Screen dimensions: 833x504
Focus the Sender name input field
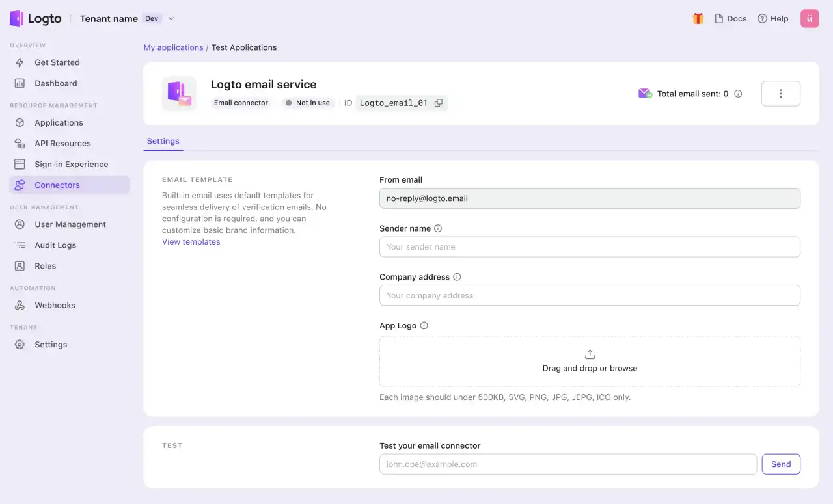(x=589, y=247)
